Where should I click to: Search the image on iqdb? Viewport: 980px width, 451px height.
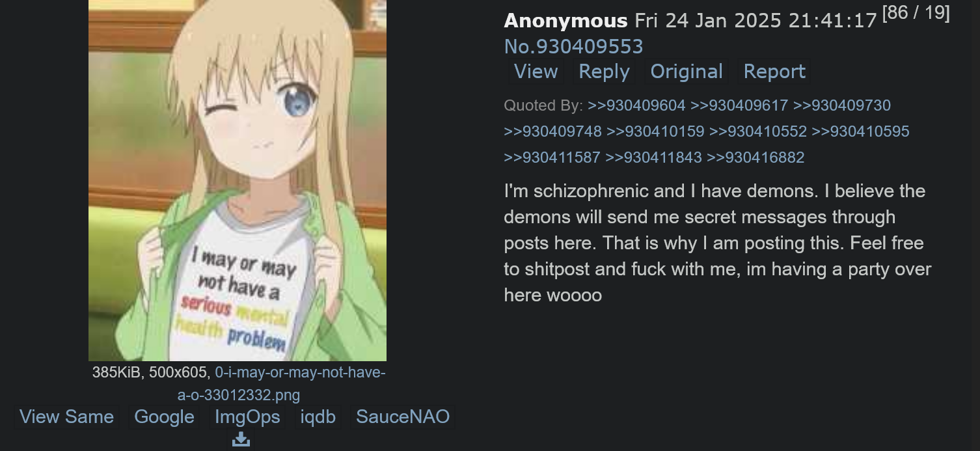click(318, 417)
